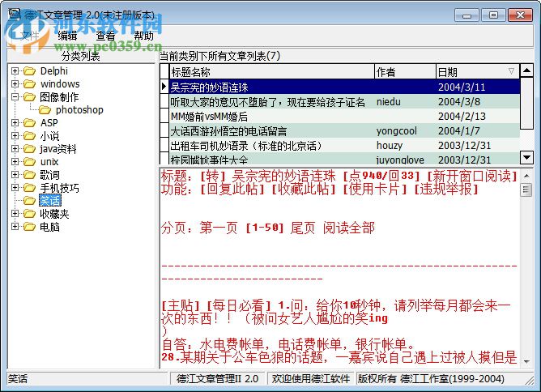Click content pane scroll up arrow
Image resolution: width=541 pixels, height=392 pixels.
[x=526, y=176]
